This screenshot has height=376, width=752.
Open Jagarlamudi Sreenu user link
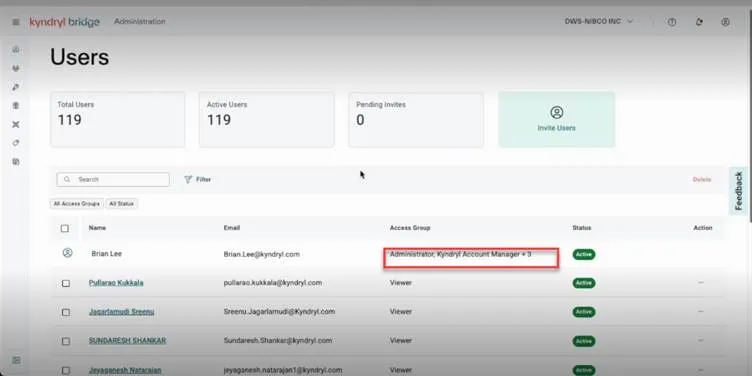(121, 312)
